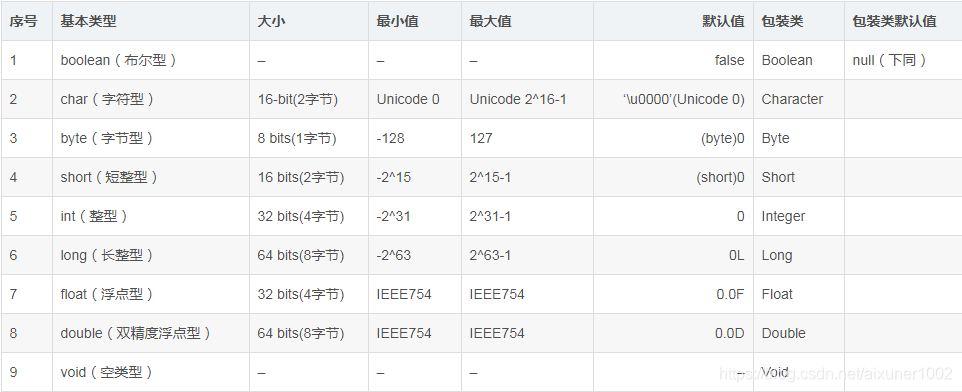Screen dimensions: 962x392
Task: Click the 大小 column header
Action: click(309, 21)
